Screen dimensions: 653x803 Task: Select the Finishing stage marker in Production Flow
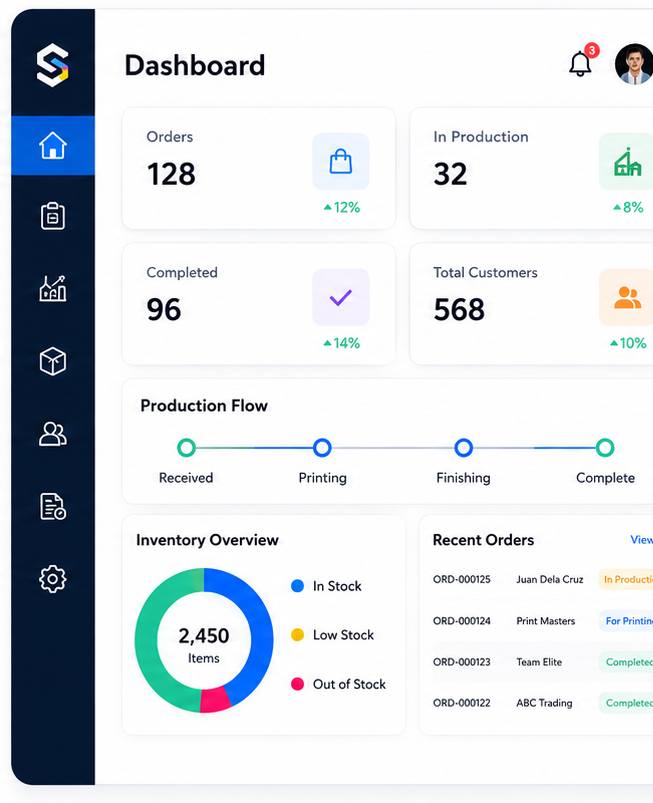(x=464, y=448)
